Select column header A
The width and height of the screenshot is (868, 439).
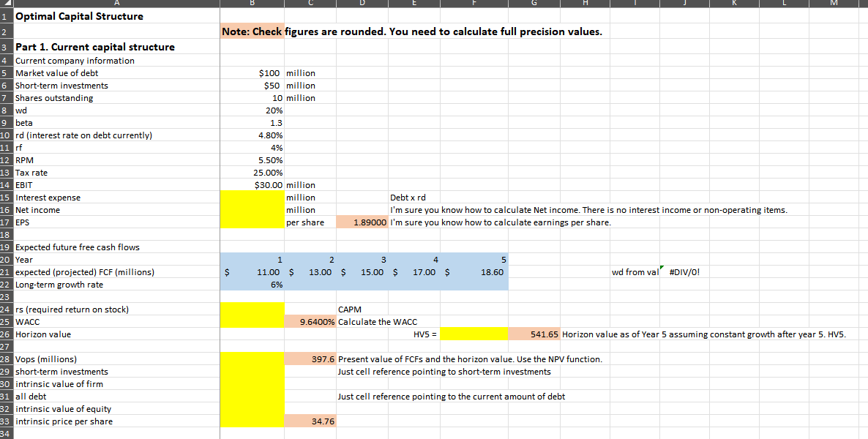tap(116, 4)
